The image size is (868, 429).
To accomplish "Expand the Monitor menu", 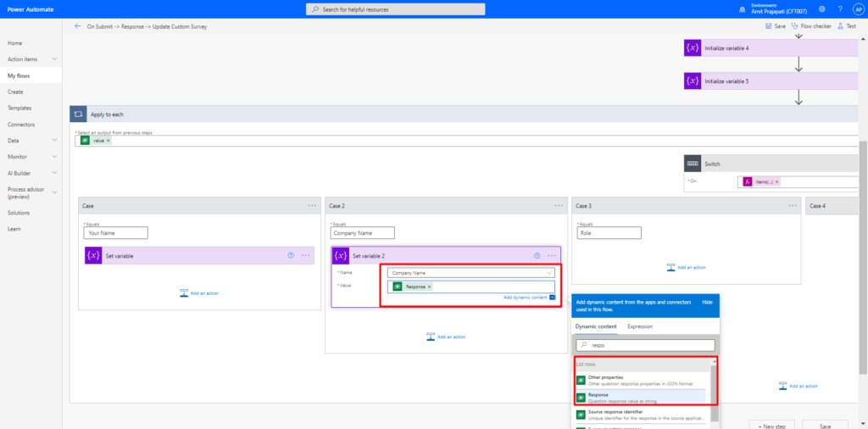I will [54, 157].
